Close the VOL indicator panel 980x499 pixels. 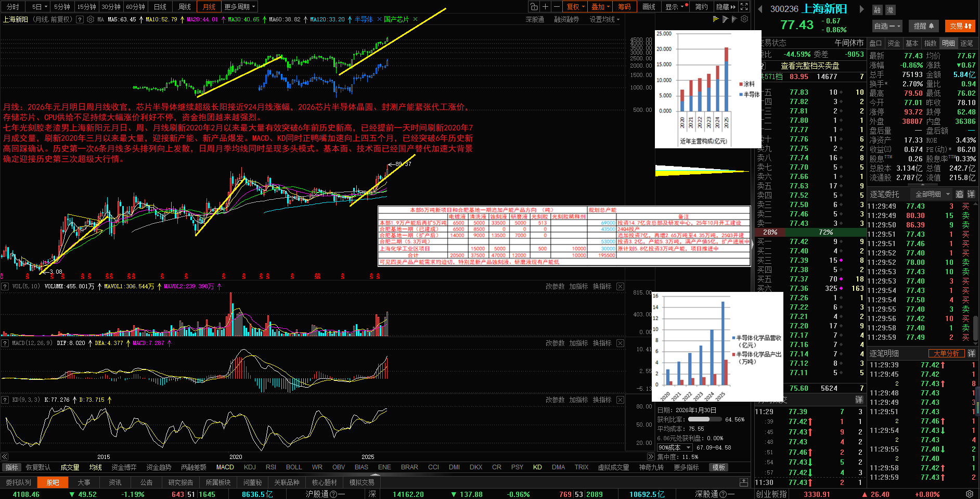620,287
